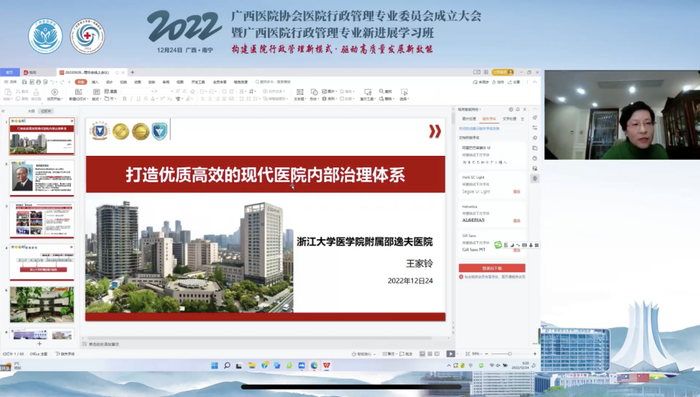Select the second slide thumbnail
Viewport: 700px width, 397px height.
pyautogui.click(x=42, y=178)
